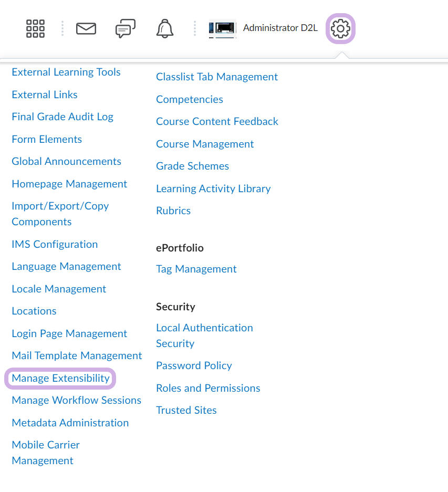Image resolution: width=448 pixels, height=492 pixels.
Task: Open the course selector waffle grid icon
Action: [35, 28]
